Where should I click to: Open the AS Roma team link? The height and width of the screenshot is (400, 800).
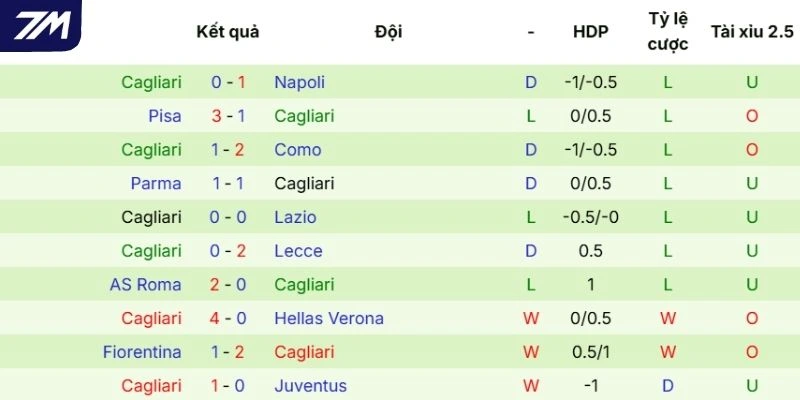(x=146, y=285)
